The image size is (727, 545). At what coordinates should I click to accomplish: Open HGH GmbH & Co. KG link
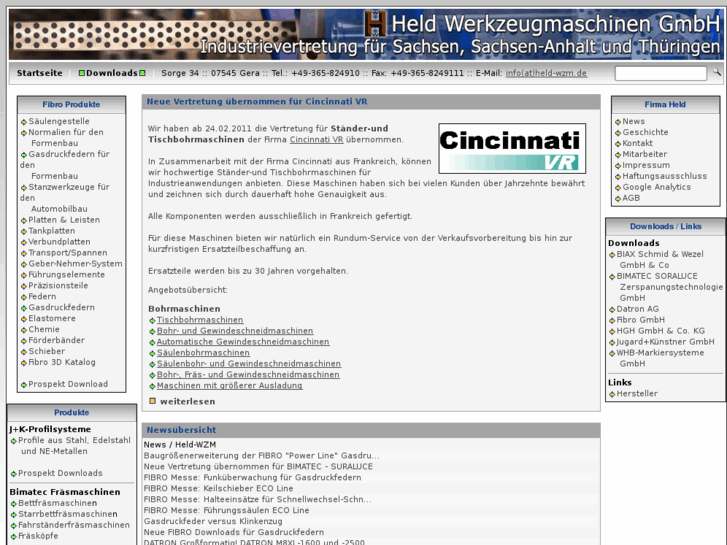(660, 331)
